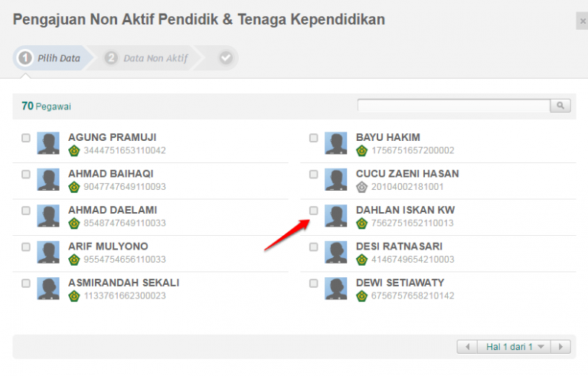Image resolution: width=588 pixels, height=376 pixels.
Task: Click the name ARIF MULYONO
Action: click(108, 247)
